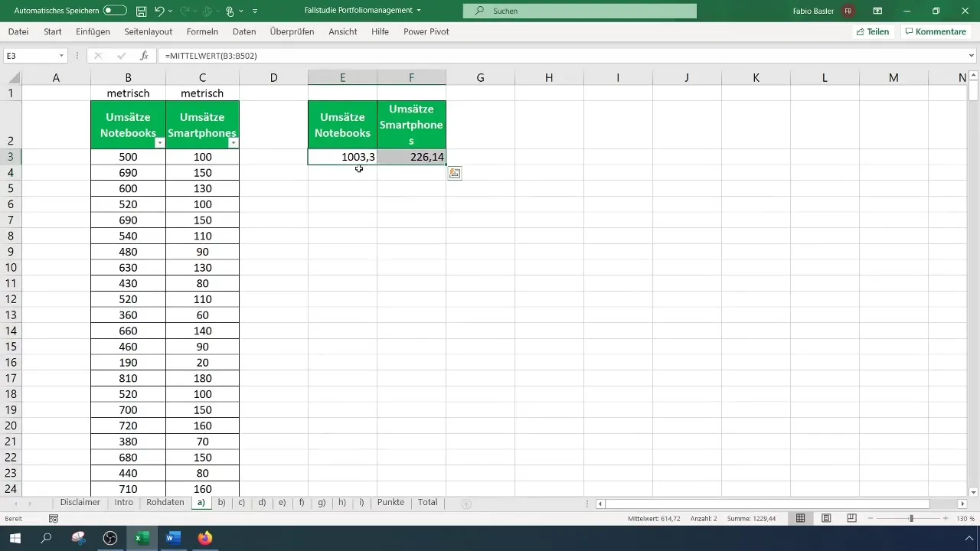980x551 pixels.
Task: Click into the formula bar text
Action: click(x=561, y=56)
